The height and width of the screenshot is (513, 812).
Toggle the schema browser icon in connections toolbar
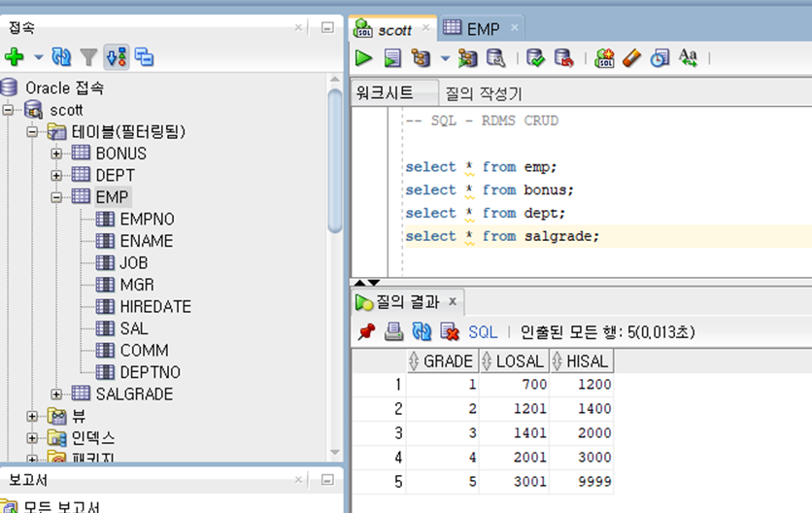117,57
